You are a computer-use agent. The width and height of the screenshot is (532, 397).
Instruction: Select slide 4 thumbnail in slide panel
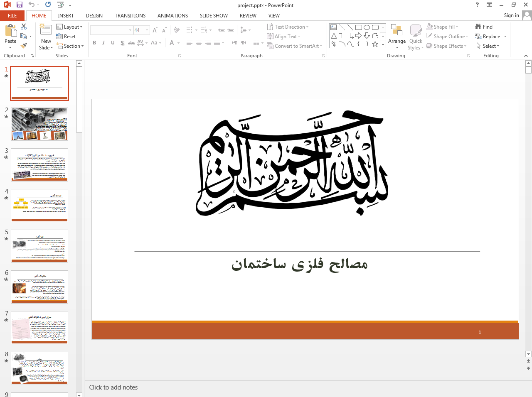(x=39, y=206)
